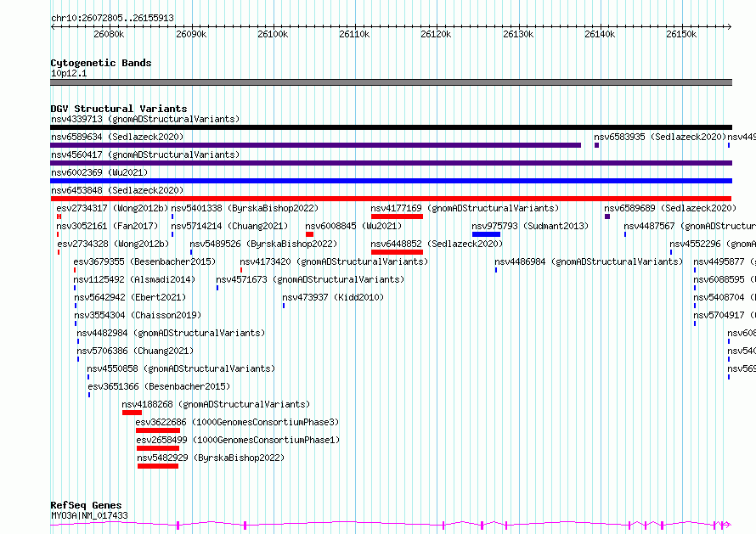The image size is (756, 534).
Task: Click nsv4552296 variant label
Action: [x=713, y=244]
